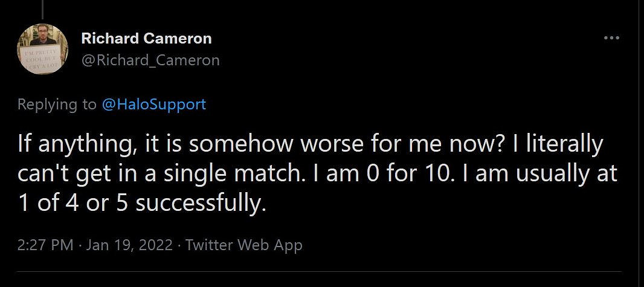
Task: Click the word 'successfully' in tweet
Action: (200, 203)
